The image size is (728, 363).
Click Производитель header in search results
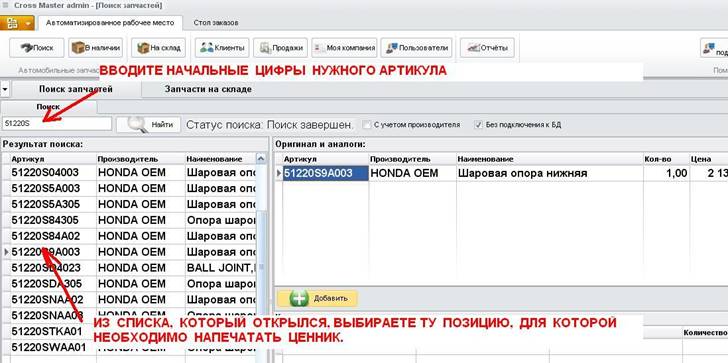141,159
